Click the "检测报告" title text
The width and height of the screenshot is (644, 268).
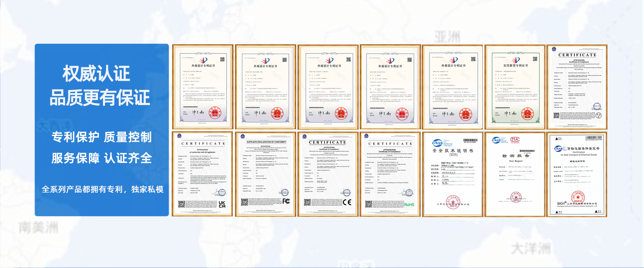click(x=516, y=156)
